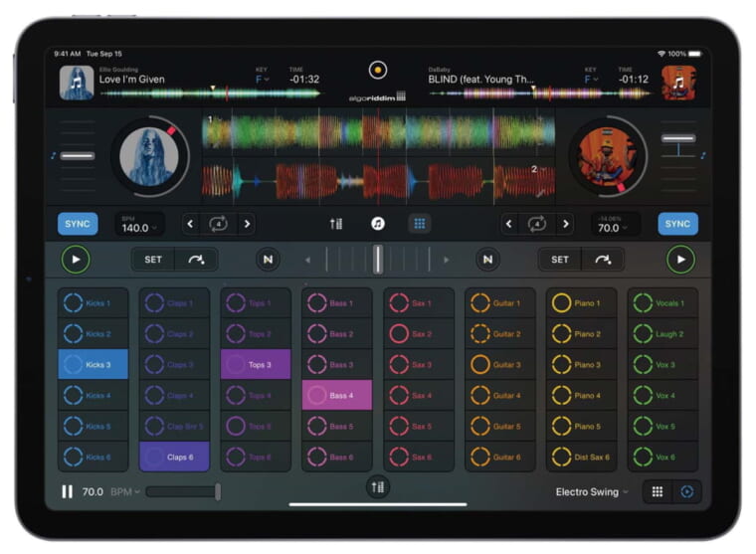The width and height of the screenshot is (756, 554).
Task: Halve the right deck loop length arrow
Action: tap(508, 224)
